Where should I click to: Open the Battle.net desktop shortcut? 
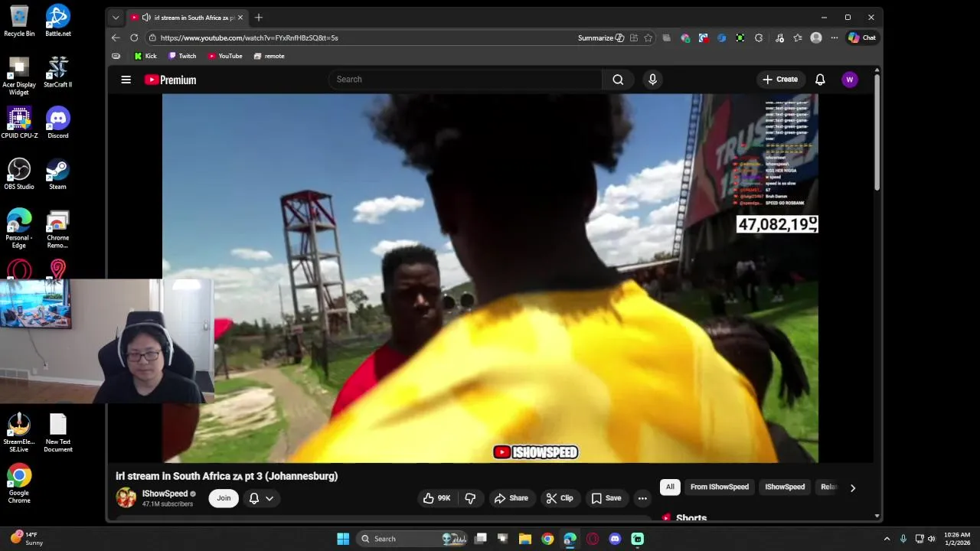point(58,21)
